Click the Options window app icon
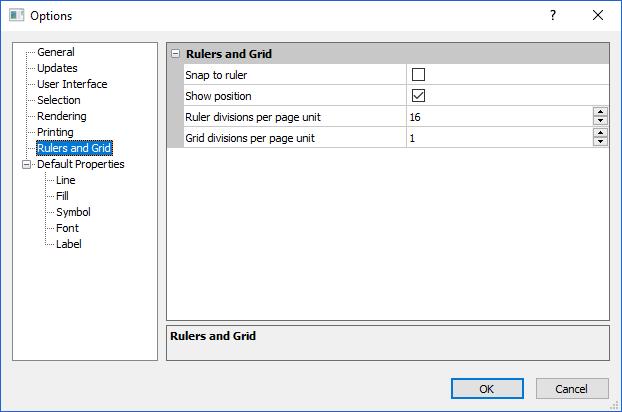The width and height of the screenshot is (622, 412). [x=17, y=15]
